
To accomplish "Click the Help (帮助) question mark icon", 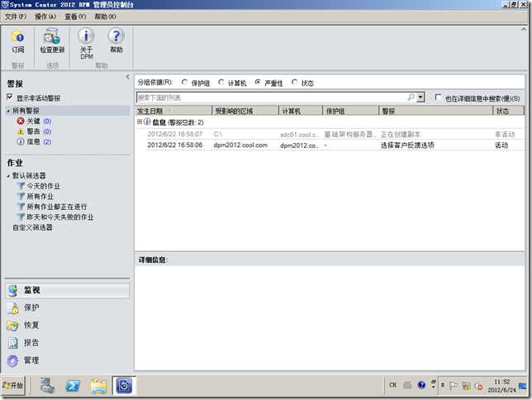I will pyautogui.click(x=116, y=36).
